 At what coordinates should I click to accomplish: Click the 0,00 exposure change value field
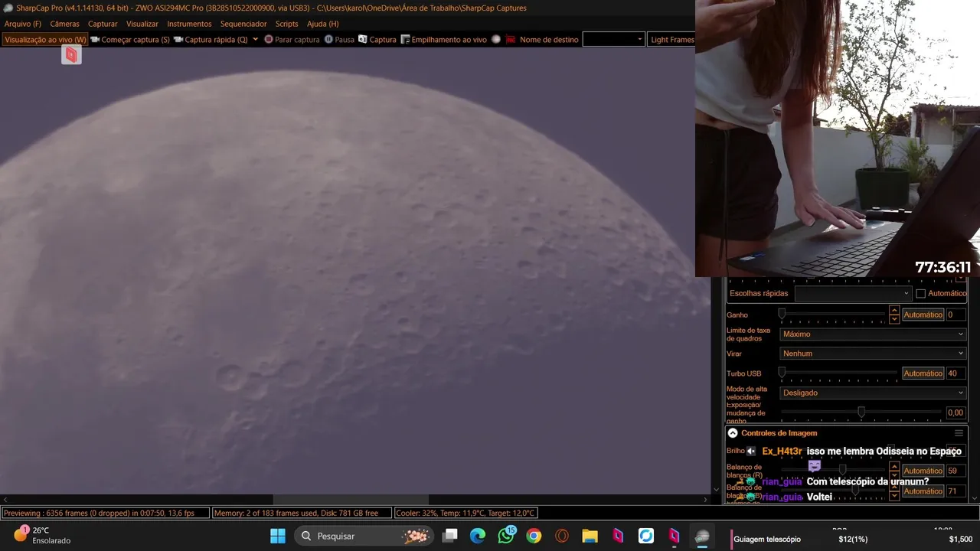click(x=955, y=412)
